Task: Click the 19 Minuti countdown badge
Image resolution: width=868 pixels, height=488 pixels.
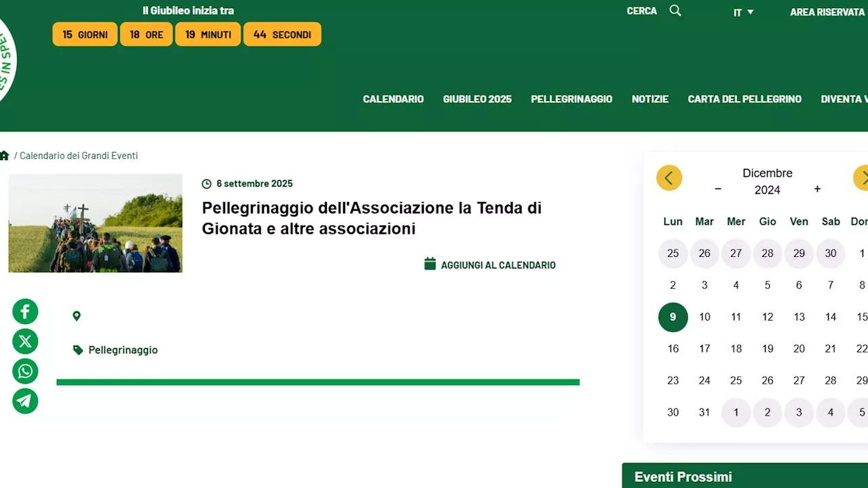Action: (x=208, y=35)
